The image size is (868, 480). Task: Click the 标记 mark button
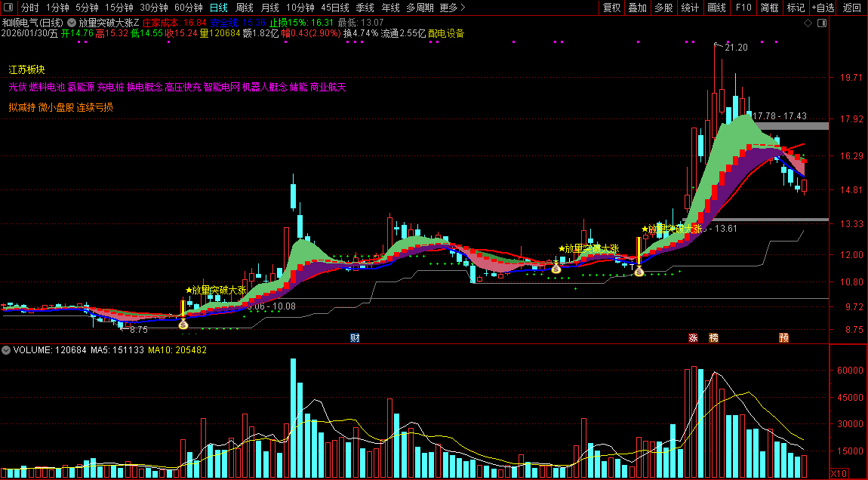click(x=796, y=8)
